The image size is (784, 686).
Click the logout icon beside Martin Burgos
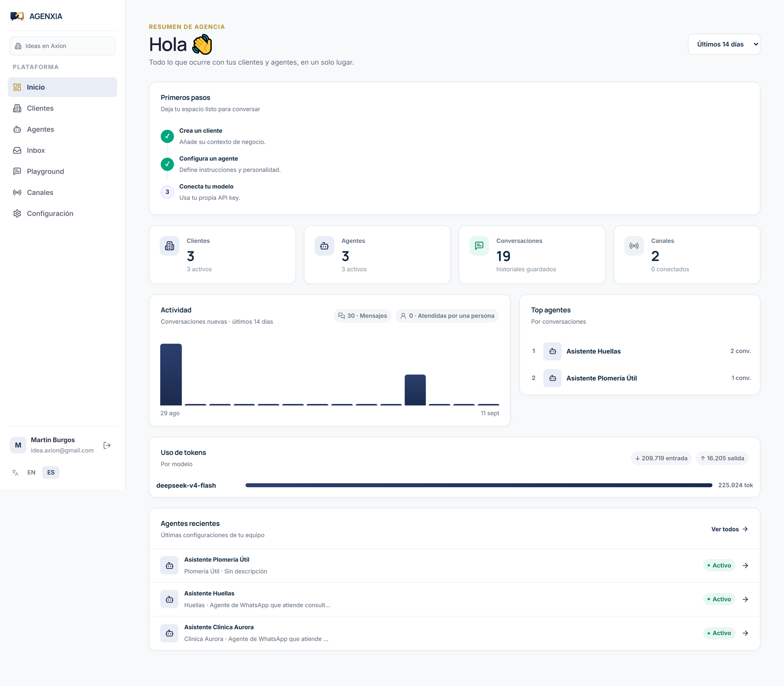[x=107, y=445]
